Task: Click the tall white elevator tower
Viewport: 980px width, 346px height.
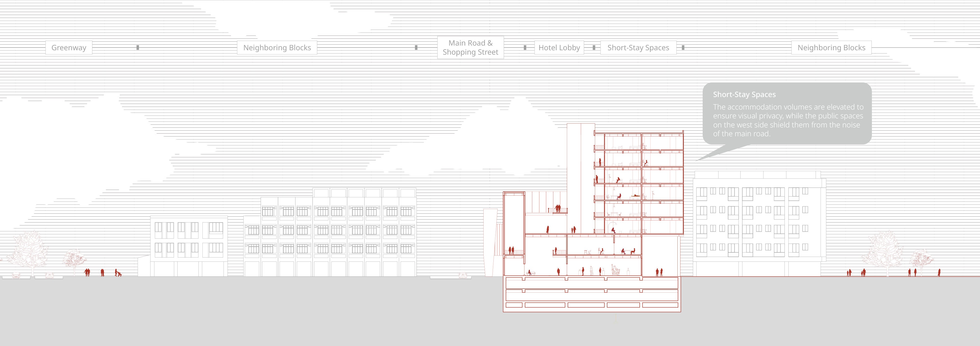Action: click(x=580, y=175)
